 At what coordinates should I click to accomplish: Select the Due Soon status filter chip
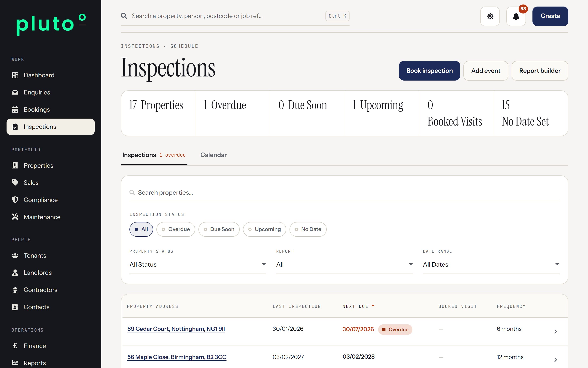point(219,229)
